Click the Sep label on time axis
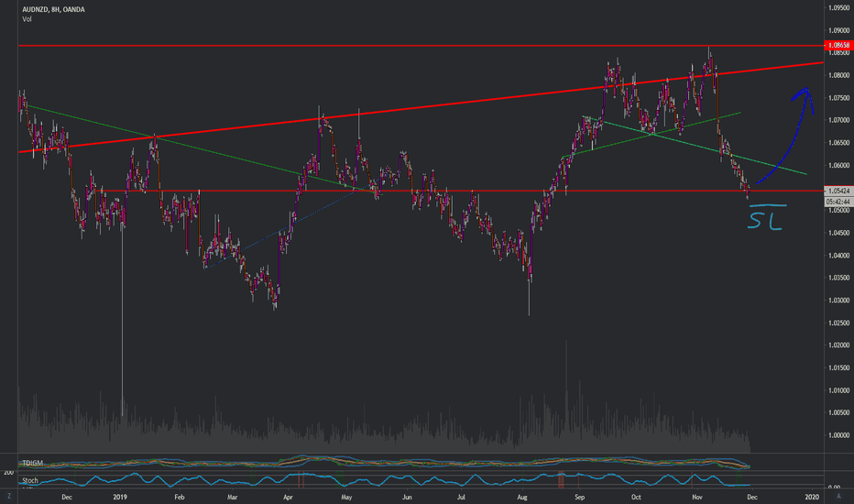Screen dimensions: 854x504 coord(578,495)
